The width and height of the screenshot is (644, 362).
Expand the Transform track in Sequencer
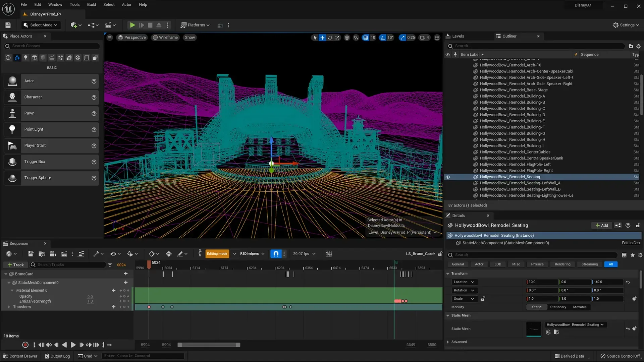[9, 307]
